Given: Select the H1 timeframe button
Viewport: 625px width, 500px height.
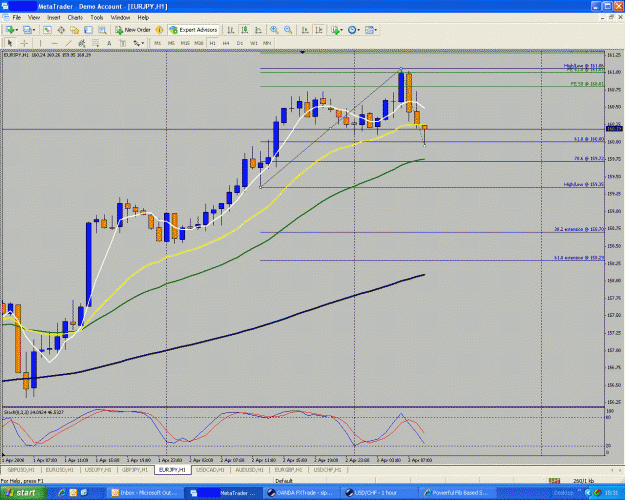Looking at the screenshot, I should click(x=212, y=43).
